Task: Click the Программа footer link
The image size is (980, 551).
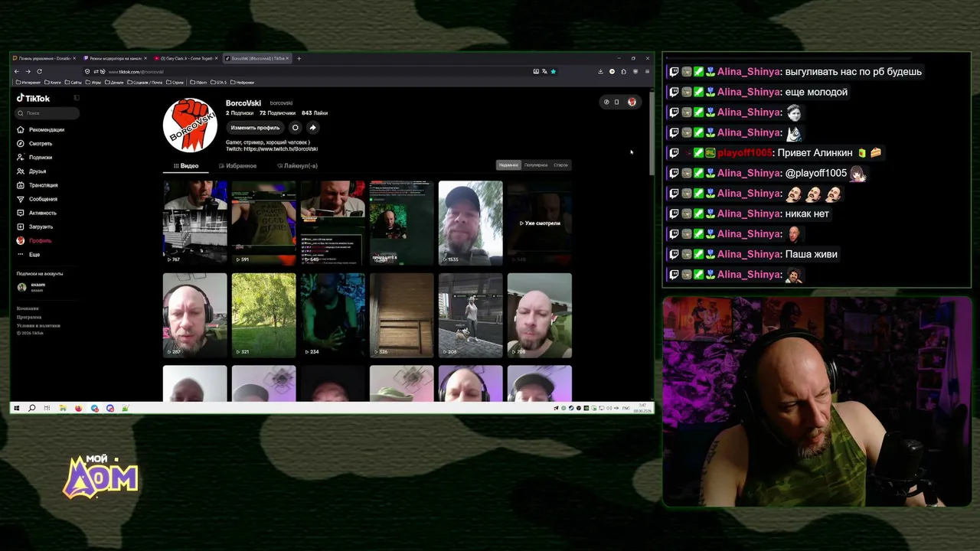Action: 29,317
